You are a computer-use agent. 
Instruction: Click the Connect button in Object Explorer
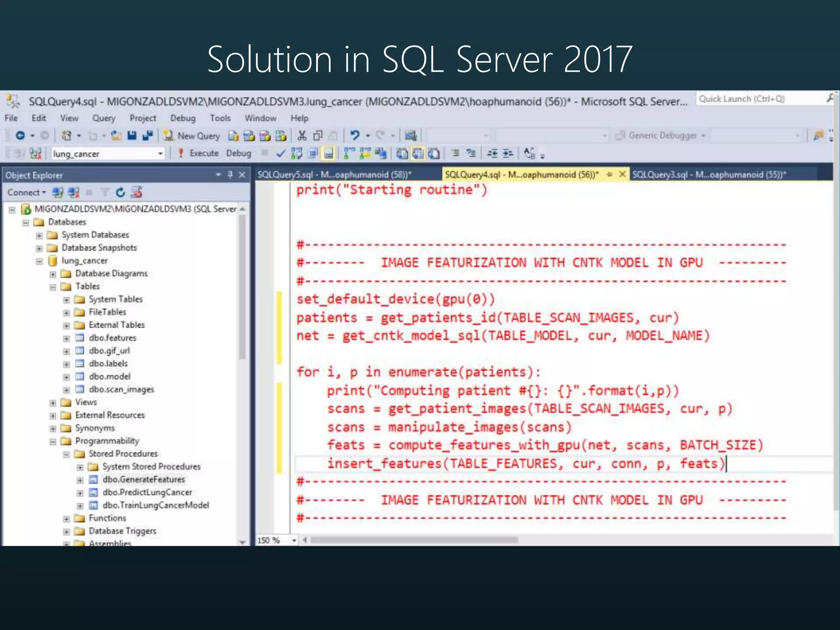pos(27,192)
